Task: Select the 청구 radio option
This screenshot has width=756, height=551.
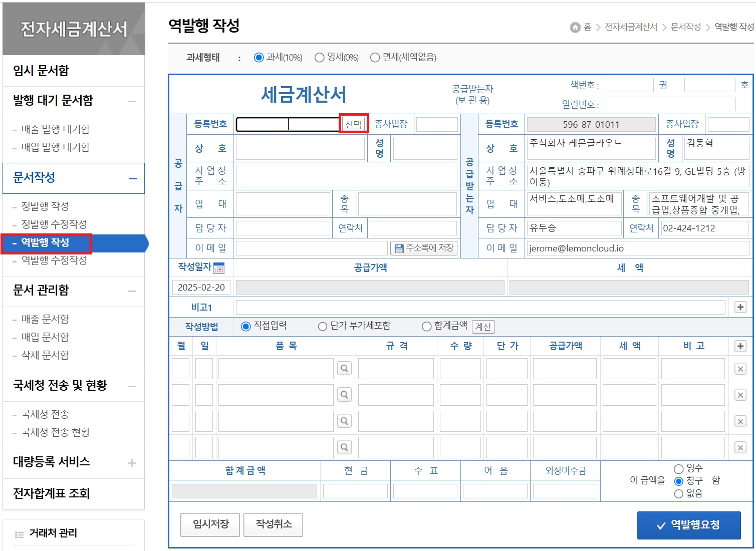Action: pyautogui.click(x=679, y=481)
